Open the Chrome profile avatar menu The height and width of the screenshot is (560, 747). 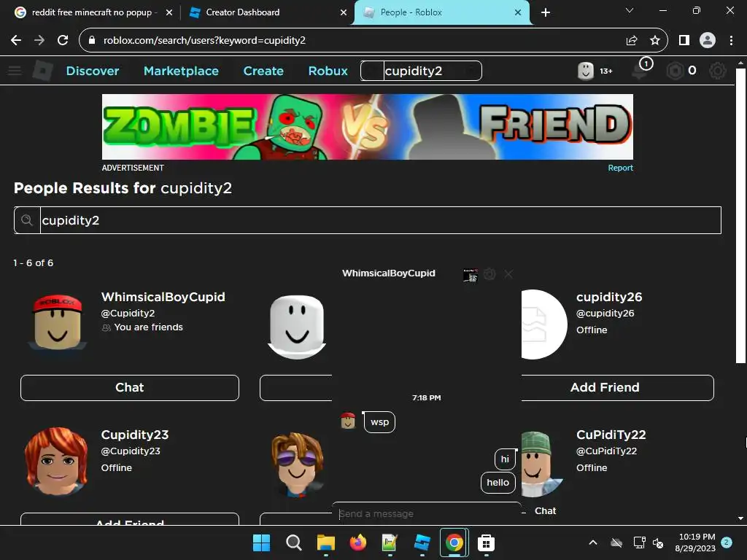click(x=708, y=41)
